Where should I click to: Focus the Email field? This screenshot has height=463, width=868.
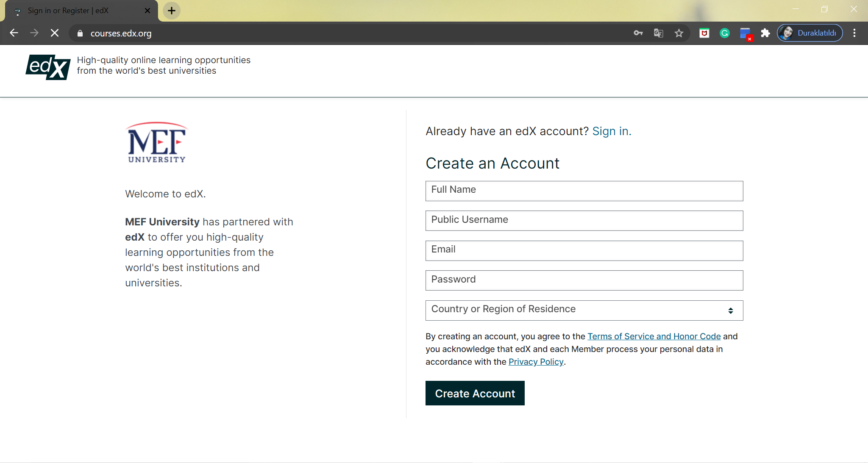click(584, 251)
